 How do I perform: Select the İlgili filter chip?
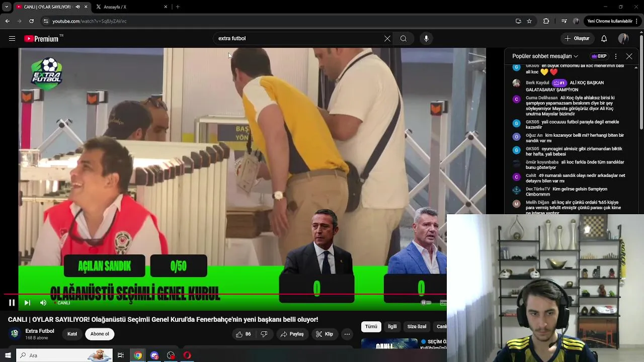click(x=392, y=327)
